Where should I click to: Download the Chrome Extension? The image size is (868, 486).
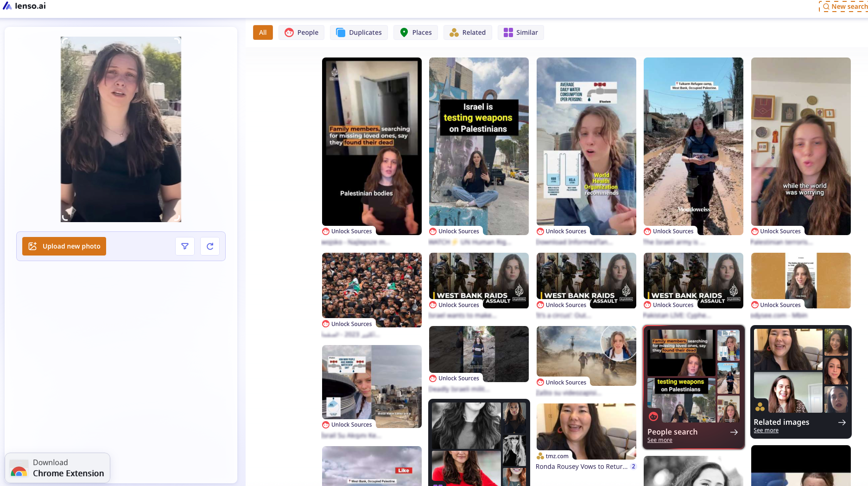(x=57, y=468)
